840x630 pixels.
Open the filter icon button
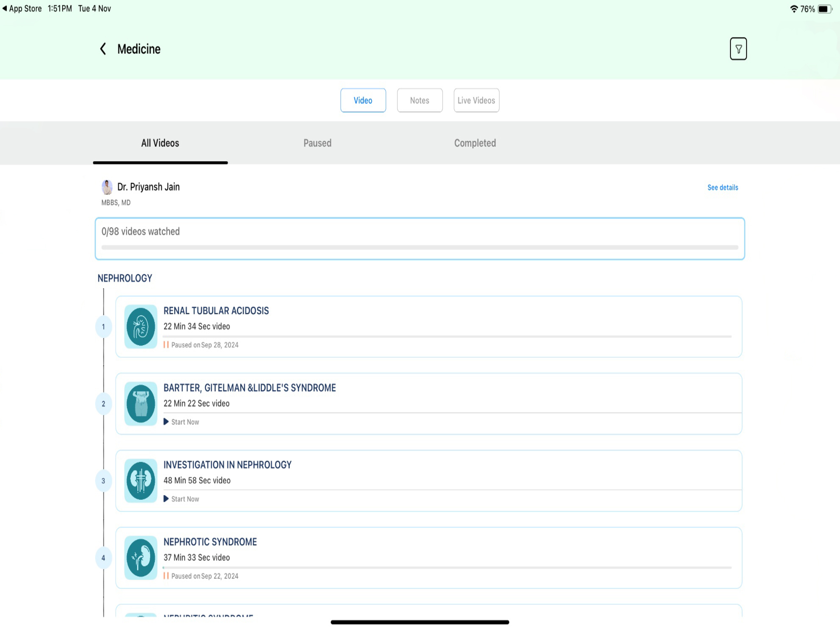738,49
